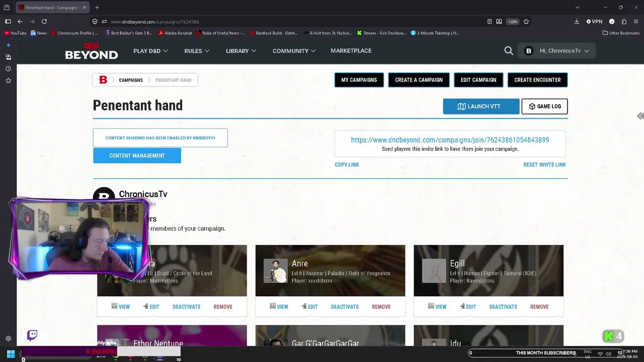Open the YouTube bookmark
The image size is (644, 362).
point(15,33)
